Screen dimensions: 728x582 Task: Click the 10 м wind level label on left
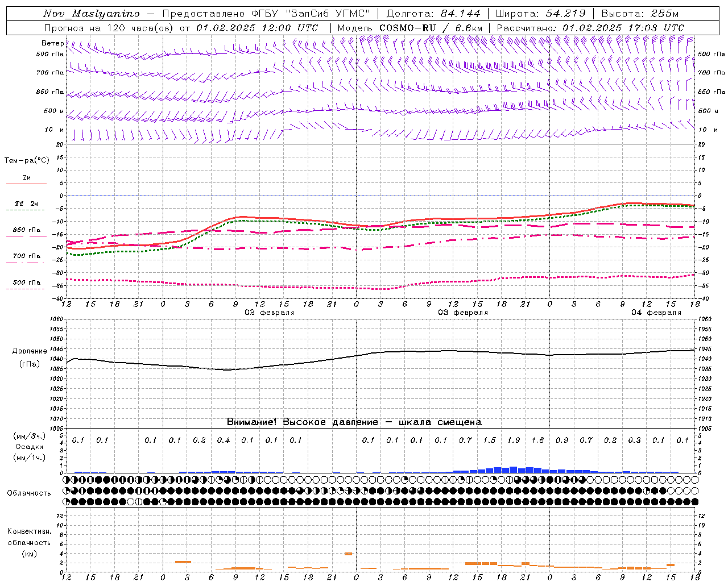pyautogui.click(x=55, y=130)
